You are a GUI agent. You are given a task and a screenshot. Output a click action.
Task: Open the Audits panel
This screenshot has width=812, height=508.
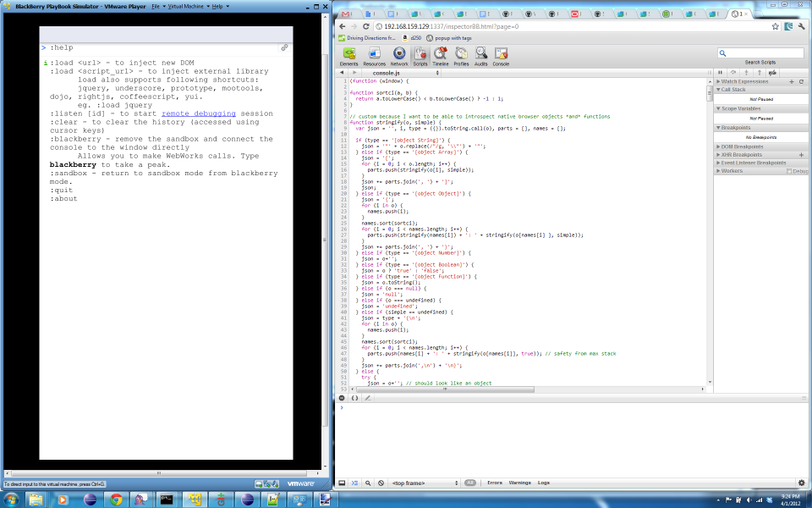[x=481, y=56]
